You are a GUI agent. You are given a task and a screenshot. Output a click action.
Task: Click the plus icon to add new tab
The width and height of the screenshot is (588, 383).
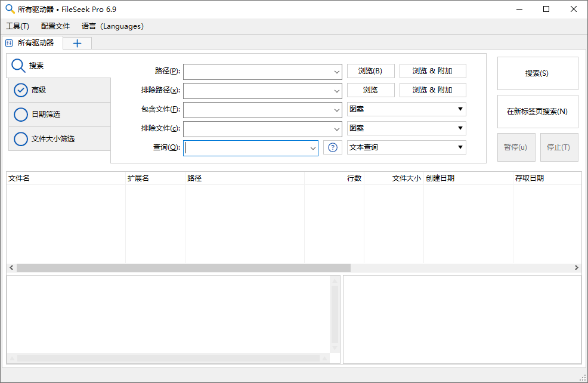click(77, 43)
